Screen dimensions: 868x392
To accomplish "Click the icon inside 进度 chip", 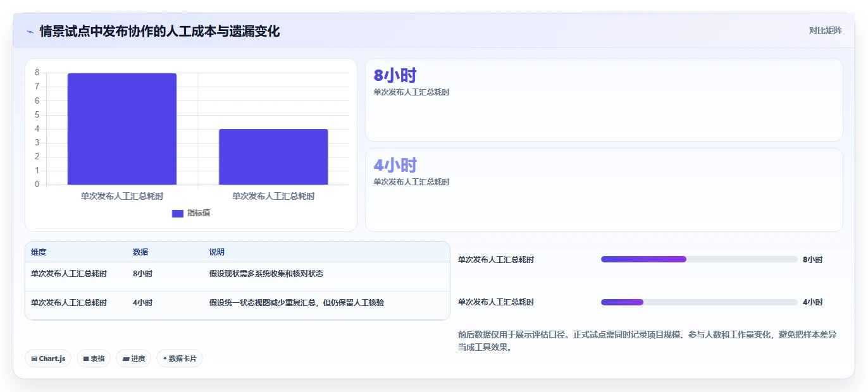I will click(x=126, y=358).
